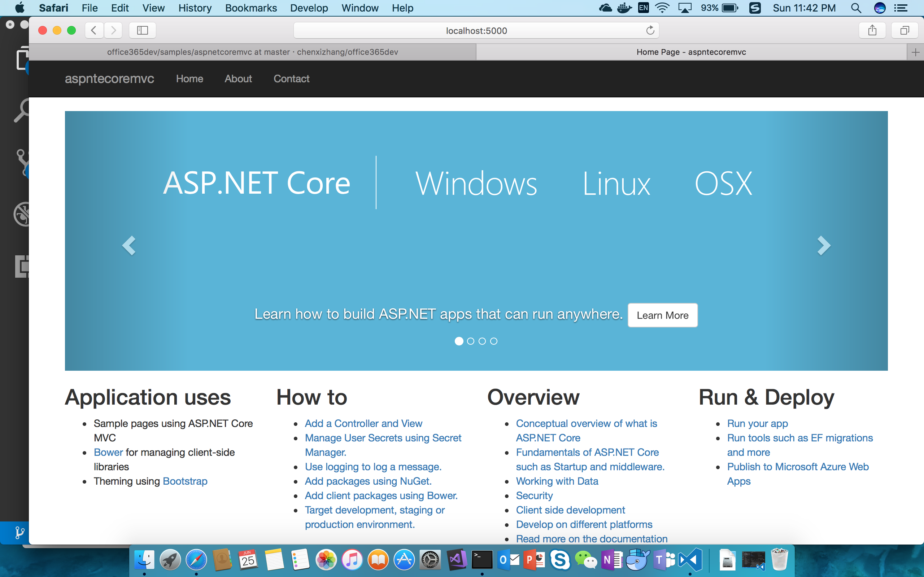Click the About navigation tab

tap(237, 79)
